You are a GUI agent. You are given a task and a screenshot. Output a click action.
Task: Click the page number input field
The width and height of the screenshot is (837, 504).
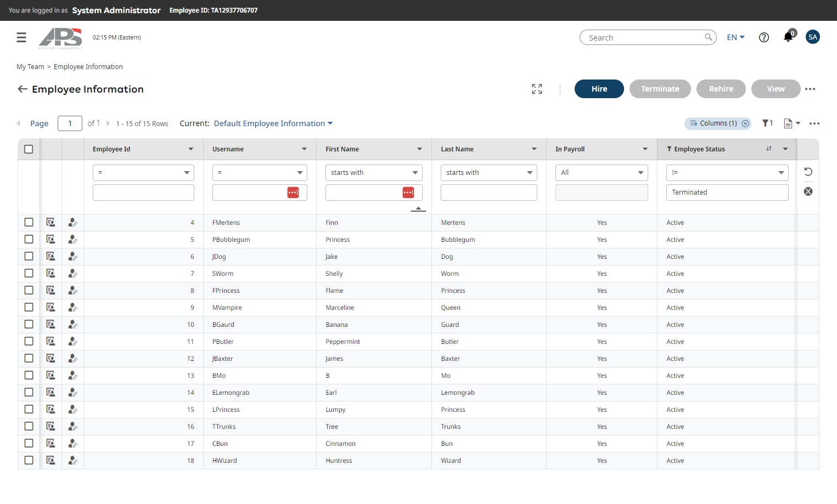pyautogui.click(x=70, y=123)
